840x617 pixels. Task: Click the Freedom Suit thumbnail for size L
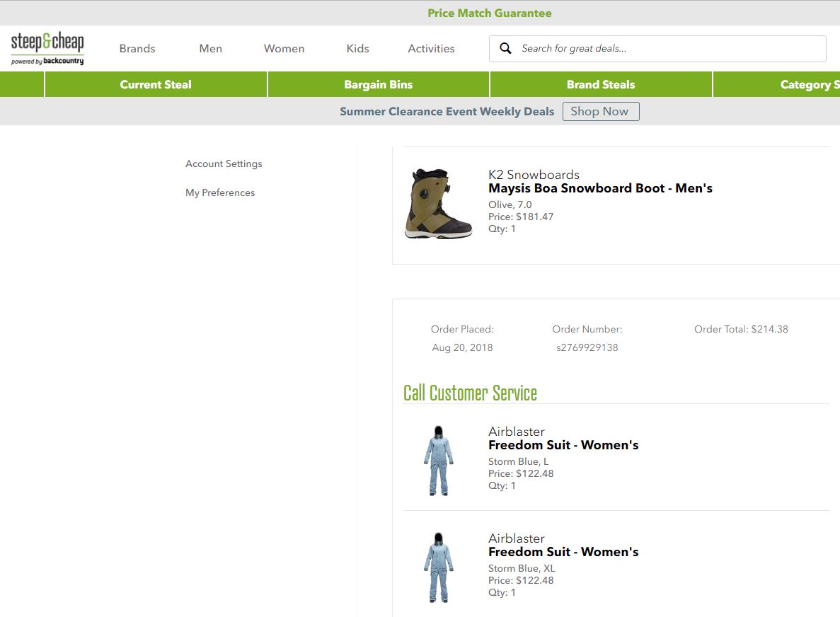(x=438, y=461)
